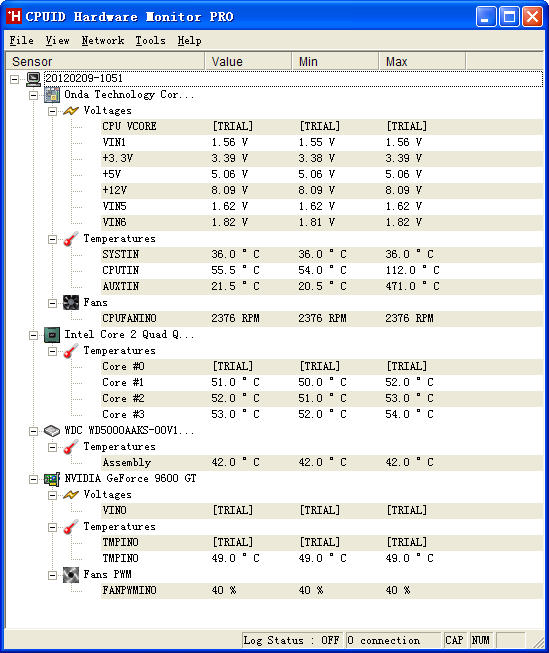This screenshot has width=549, height=653.
Task: Select the Core #2 row
Action: click(322, 399)
